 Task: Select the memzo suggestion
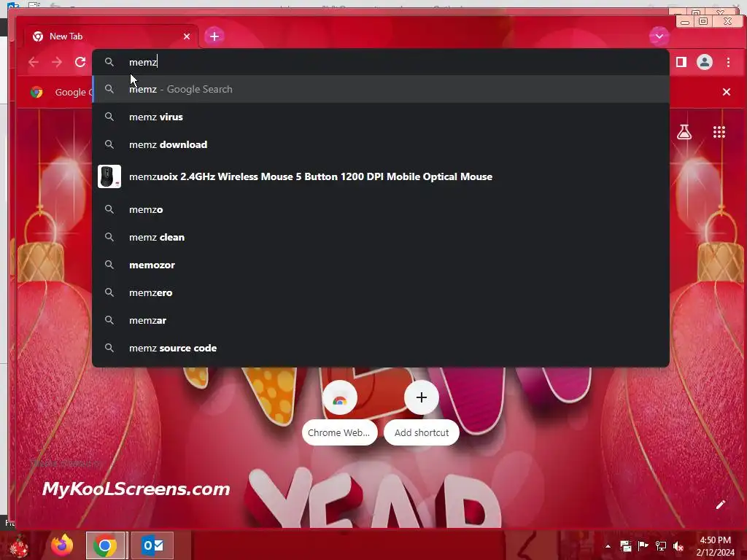pyautogui.click(x=381, y=209)
